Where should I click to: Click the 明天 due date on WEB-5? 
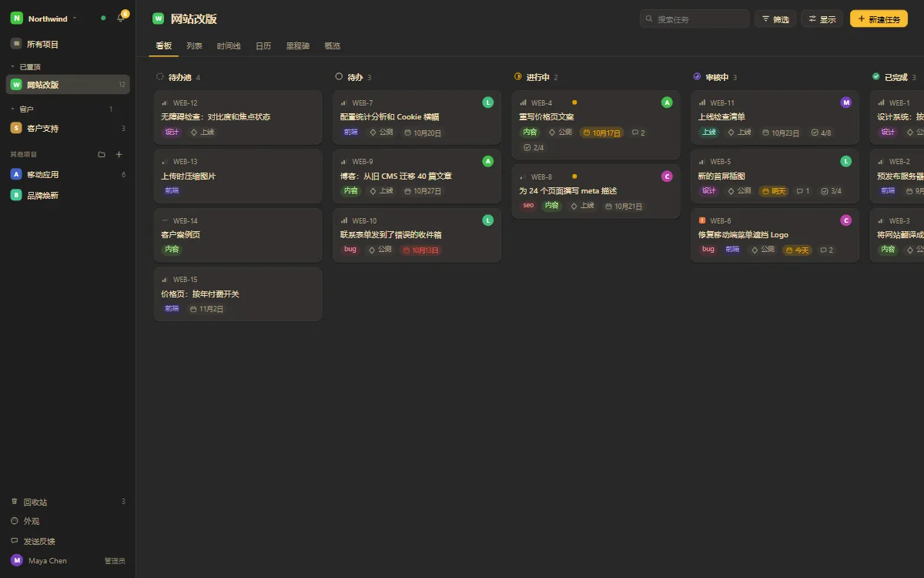[774, 191]
